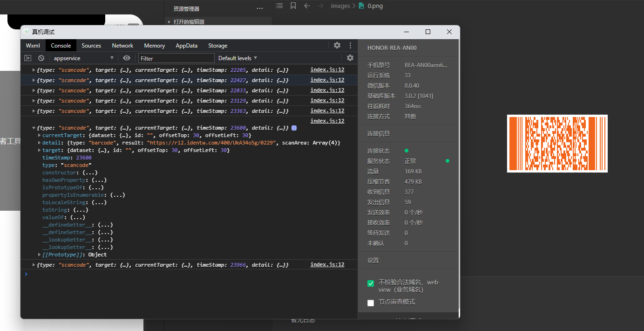
Task: Expand the log entry with timeStamp 23966
Action: pyautogui.click(x=34, y=265)
